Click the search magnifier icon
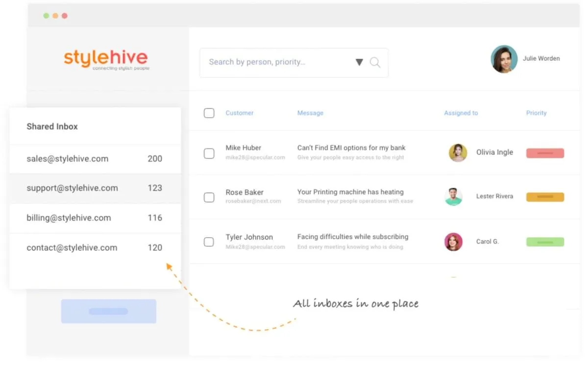The width and height of the screenshot is (588, 367). (x=375, y=62)
